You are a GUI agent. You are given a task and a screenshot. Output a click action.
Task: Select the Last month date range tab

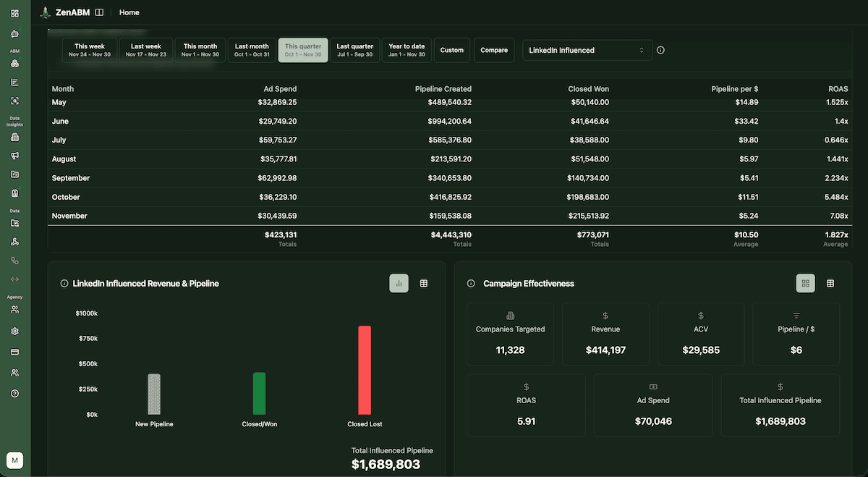[251, 49]
